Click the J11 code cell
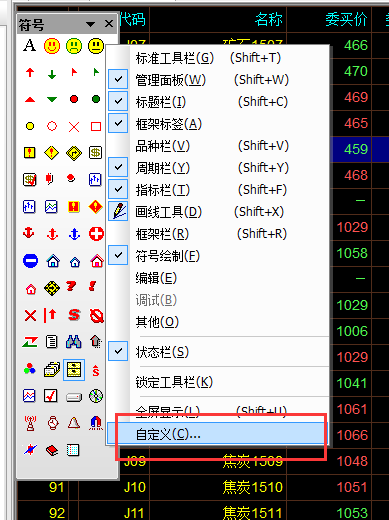 click(134, 513)
